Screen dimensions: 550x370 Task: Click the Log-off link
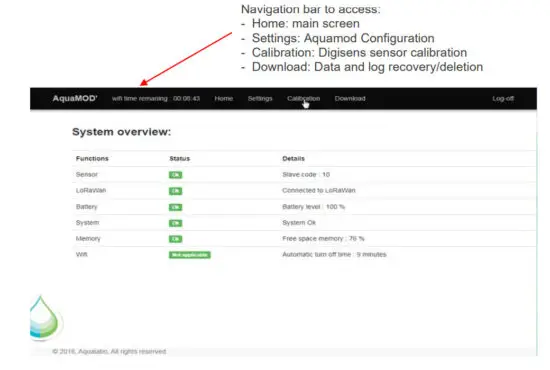(x=503, y=99)
